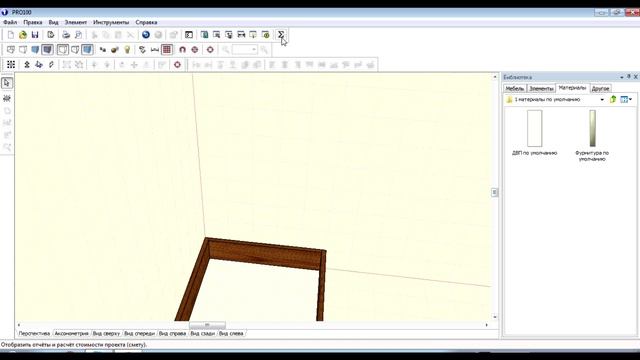Open the Инструменты menu
This screenshot has width=640, height=360.
tap(111, 22)
